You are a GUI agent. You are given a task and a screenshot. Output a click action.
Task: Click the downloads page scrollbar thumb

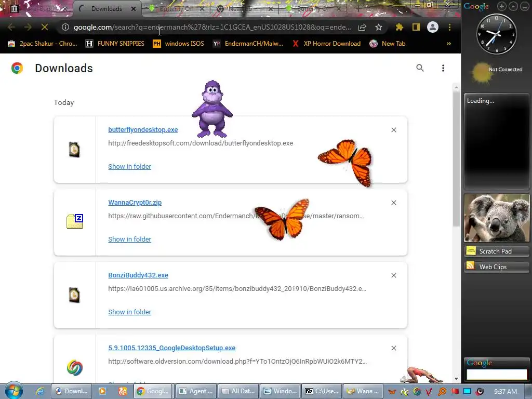[456, 158]
